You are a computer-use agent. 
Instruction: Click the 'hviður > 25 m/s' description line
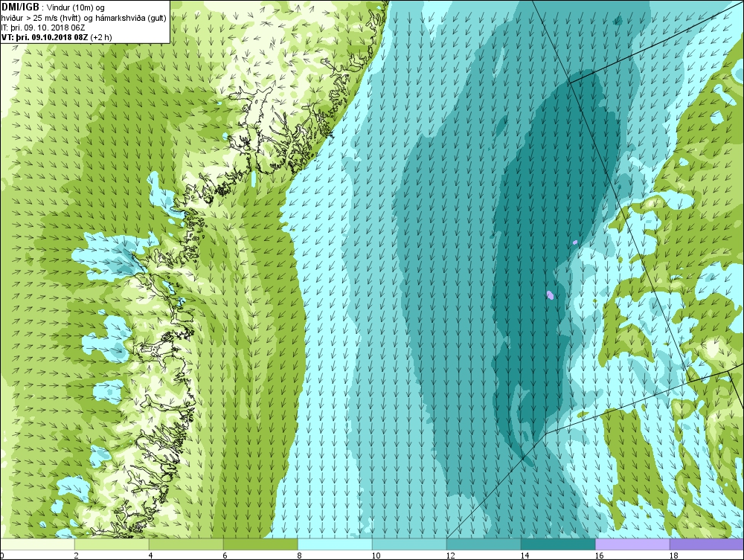click(x=83, y=18)
